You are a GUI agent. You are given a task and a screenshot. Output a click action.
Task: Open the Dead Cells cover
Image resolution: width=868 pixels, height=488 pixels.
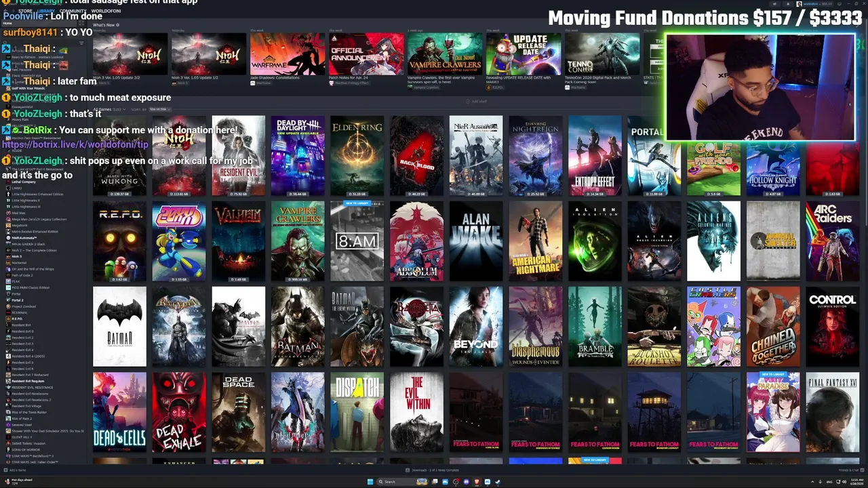[119, 412]
